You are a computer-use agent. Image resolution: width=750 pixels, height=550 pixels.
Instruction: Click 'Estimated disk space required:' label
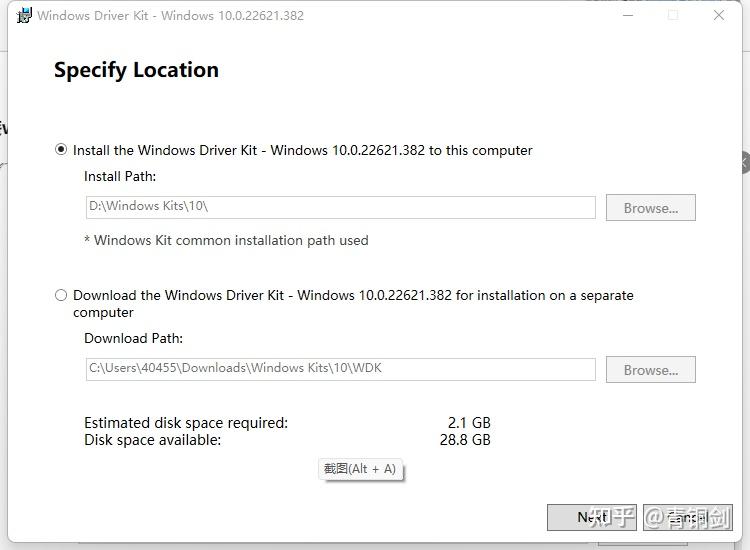[x=186, y=423]
